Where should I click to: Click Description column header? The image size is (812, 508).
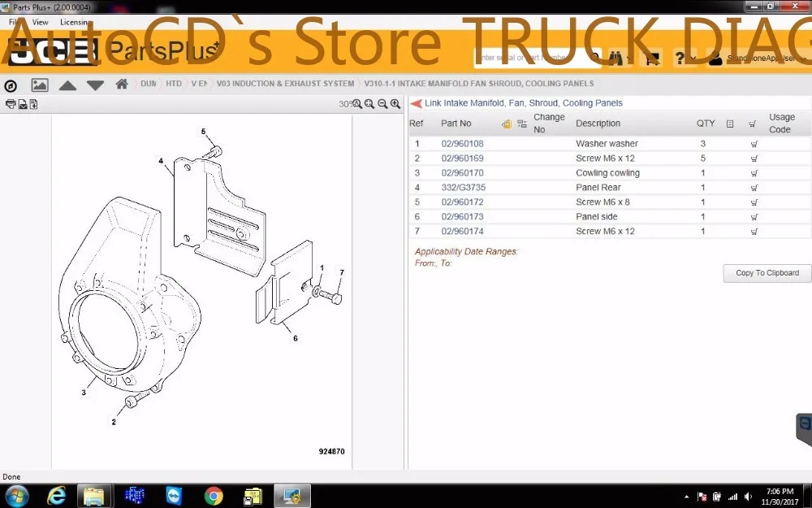pos(598,124)
